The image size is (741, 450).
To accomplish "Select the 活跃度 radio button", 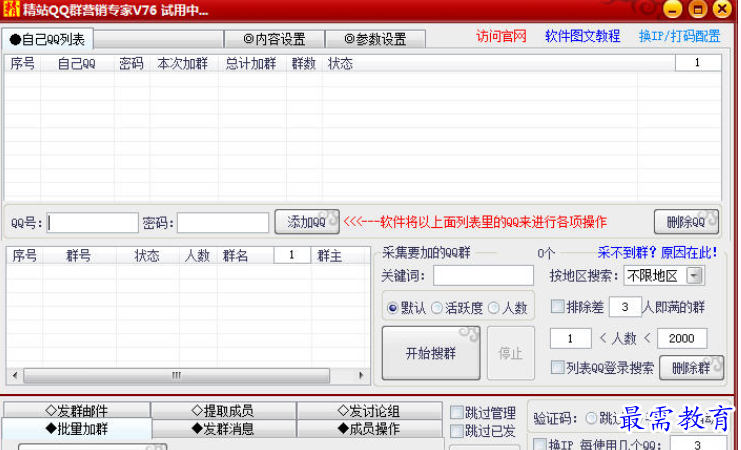I will pos(437,308).
